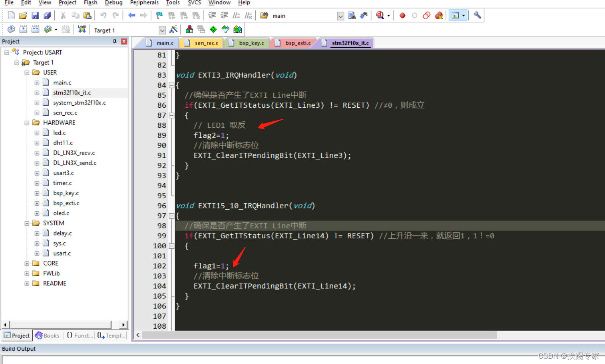Viewport: 605px width, 364px height.
Task: Collapse the USER folder in project tree
Action: point(27,73)
